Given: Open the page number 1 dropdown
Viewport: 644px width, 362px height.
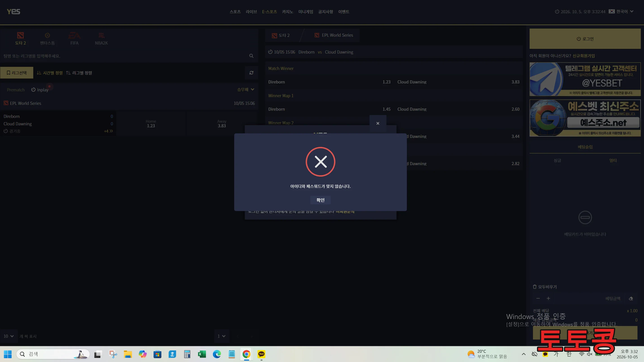Looking at the screenshot, I should point(221,336).
